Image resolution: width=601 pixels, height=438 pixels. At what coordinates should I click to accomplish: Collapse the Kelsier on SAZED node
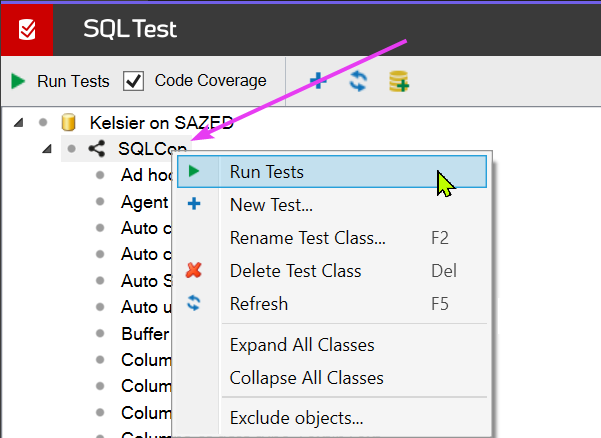tap(18, 123)
